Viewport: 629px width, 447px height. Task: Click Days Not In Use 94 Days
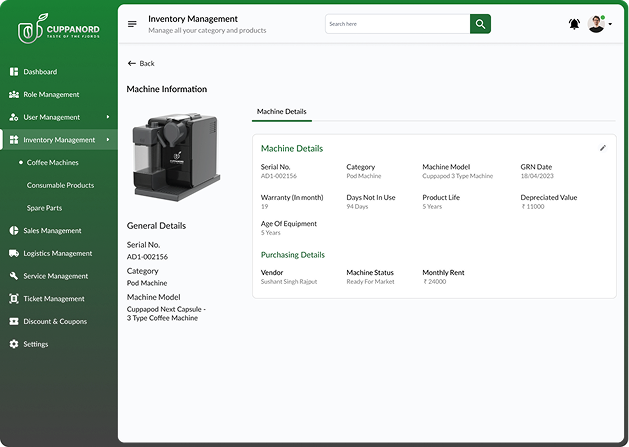(357, 207)
